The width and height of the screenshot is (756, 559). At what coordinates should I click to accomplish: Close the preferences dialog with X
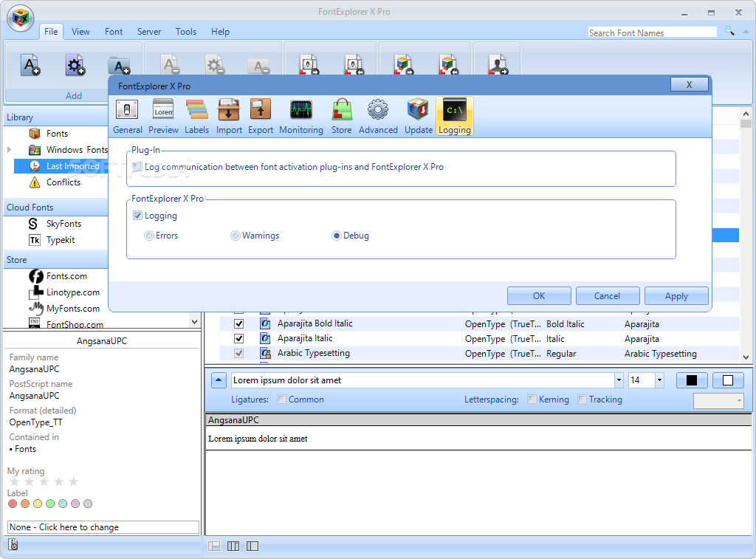pyautogui.click(x=689, y=84)
